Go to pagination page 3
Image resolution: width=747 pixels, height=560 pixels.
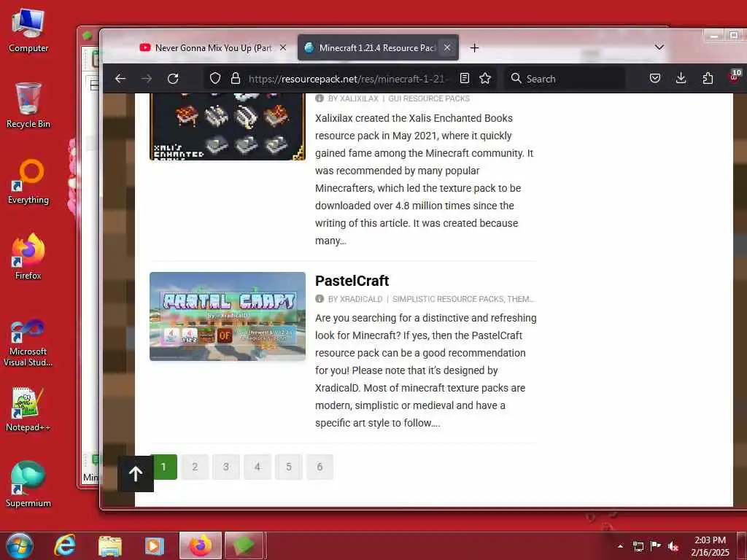[226, 467]
